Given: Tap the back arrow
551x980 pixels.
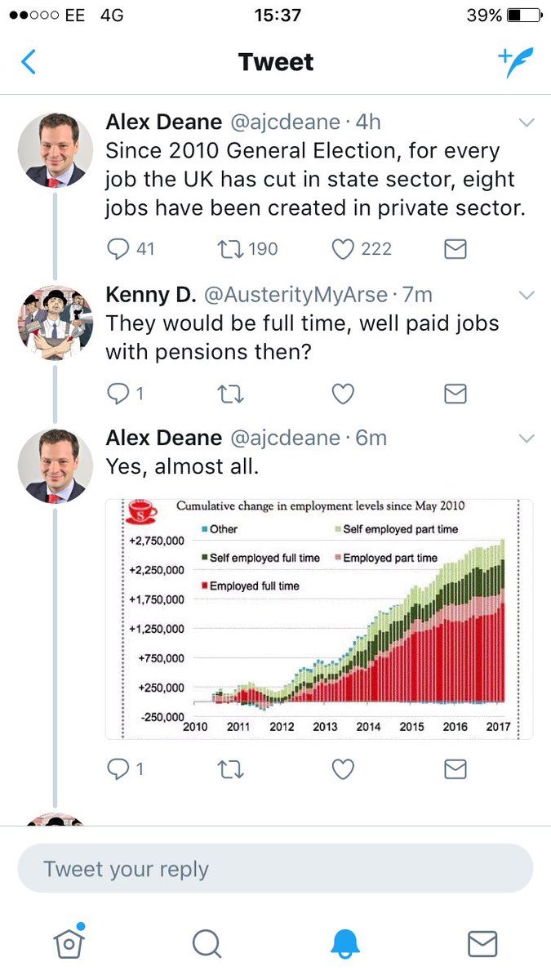Looking at the screenshot, I should [29, 62].
